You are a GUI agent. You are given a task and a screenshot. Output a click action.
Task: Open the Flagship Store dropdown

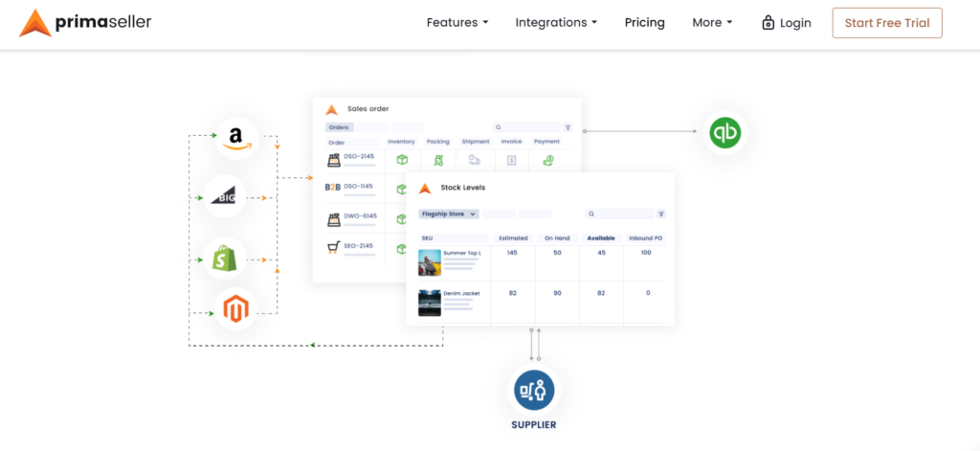click(x=448, y=214)
